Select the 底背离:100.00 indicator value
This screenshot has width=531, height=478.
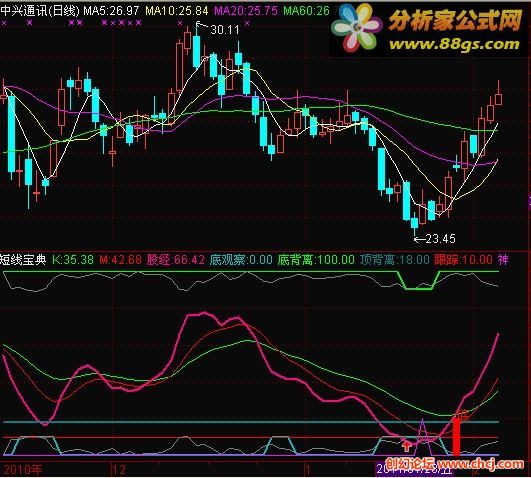tap(316, 260)
